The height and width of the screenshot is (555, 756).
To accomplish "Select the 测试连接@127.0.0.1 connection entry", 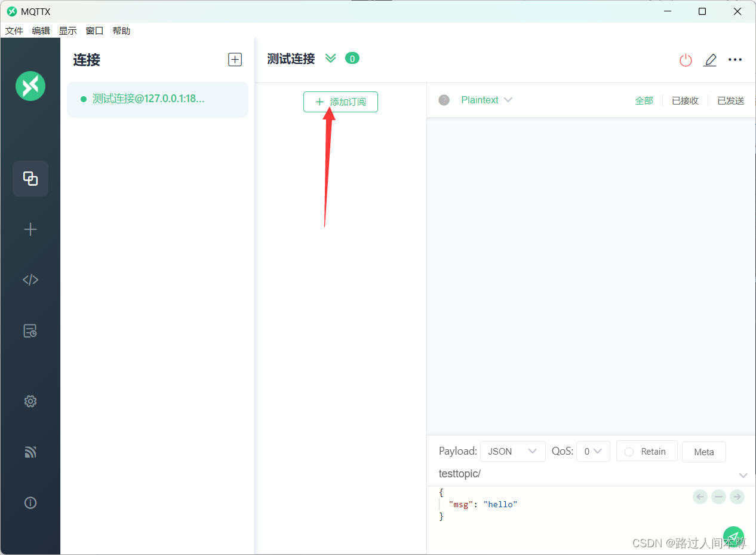I will [158, 99].
